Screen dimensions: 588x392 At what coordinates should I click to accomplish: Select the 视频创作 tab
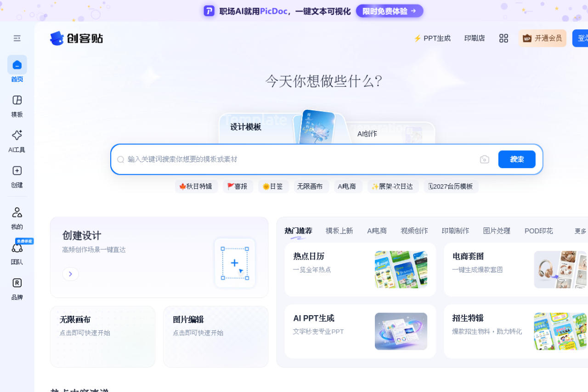click(414, 231)
